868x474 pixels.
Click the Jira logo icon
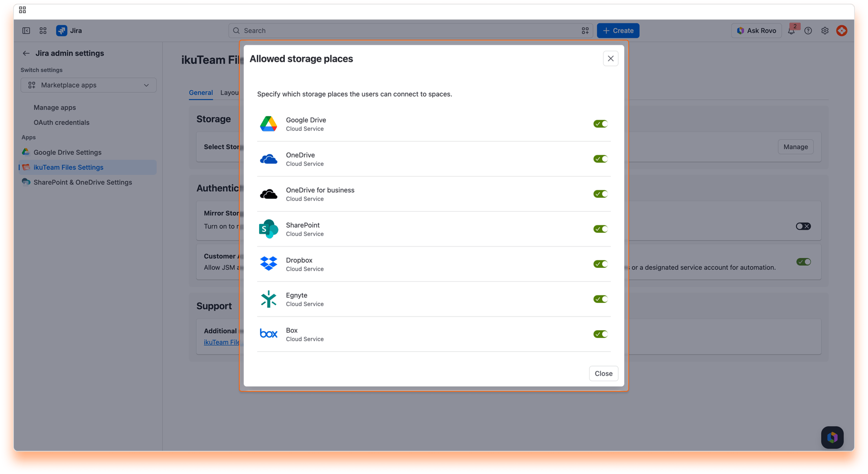(x=62, y=31)
